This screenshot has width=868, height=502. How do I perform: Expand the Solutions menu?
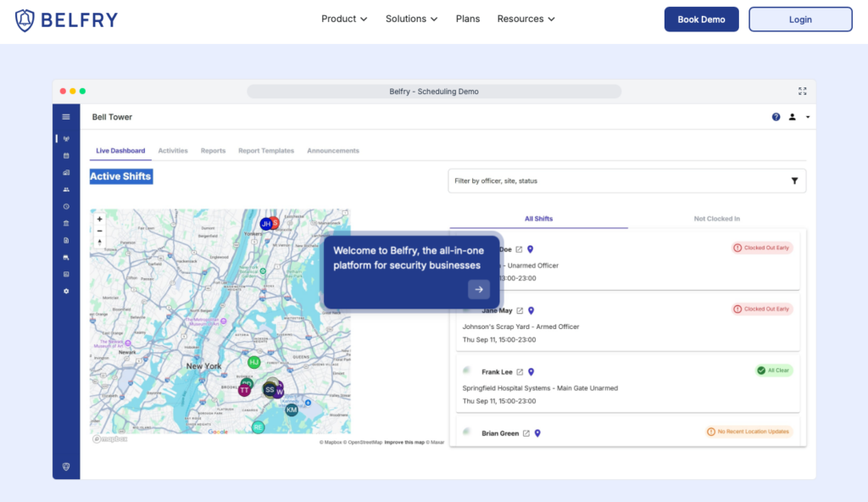tap(411, 19)
